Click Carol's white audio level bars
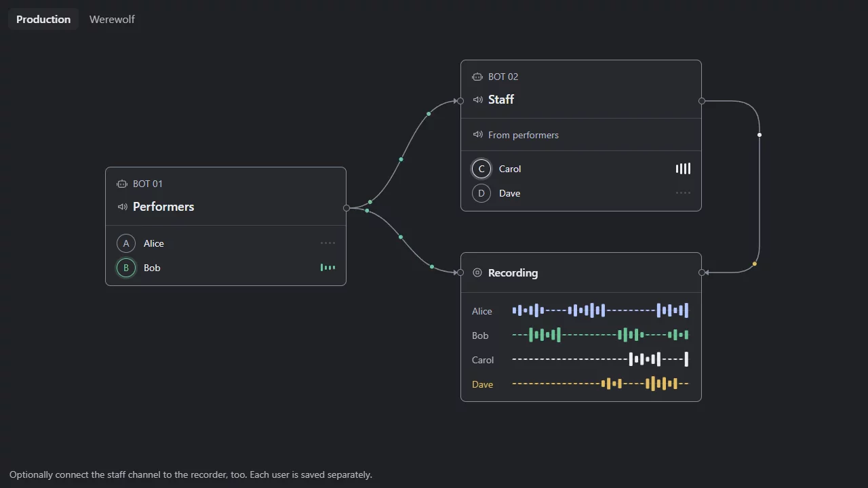This screenshot has height=488, width=868. pyautogui.click(x=683, y=169)
